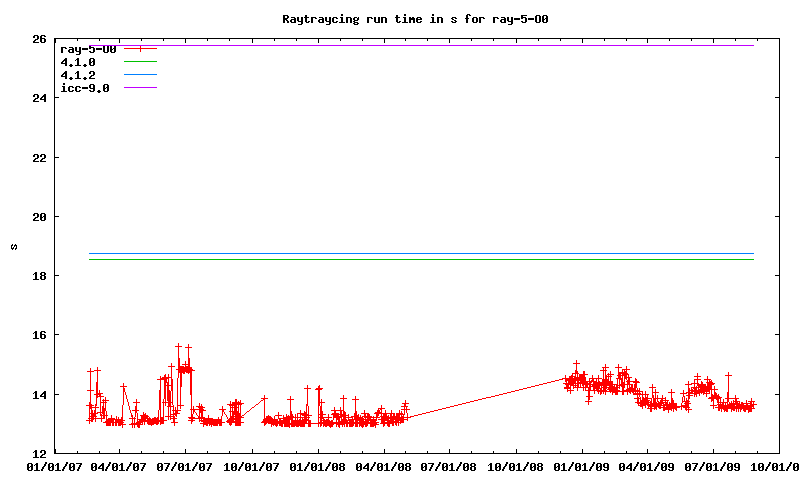Click the 16 y-axis tick label
Viewport: 800px width, 480px height.
point(38,335)
